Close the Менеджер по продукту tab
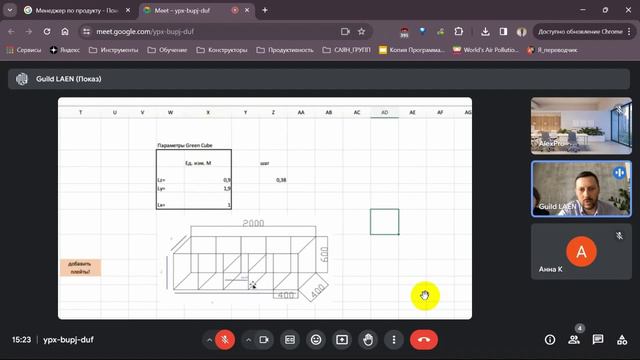640x360 pixels. click(128, 10)
